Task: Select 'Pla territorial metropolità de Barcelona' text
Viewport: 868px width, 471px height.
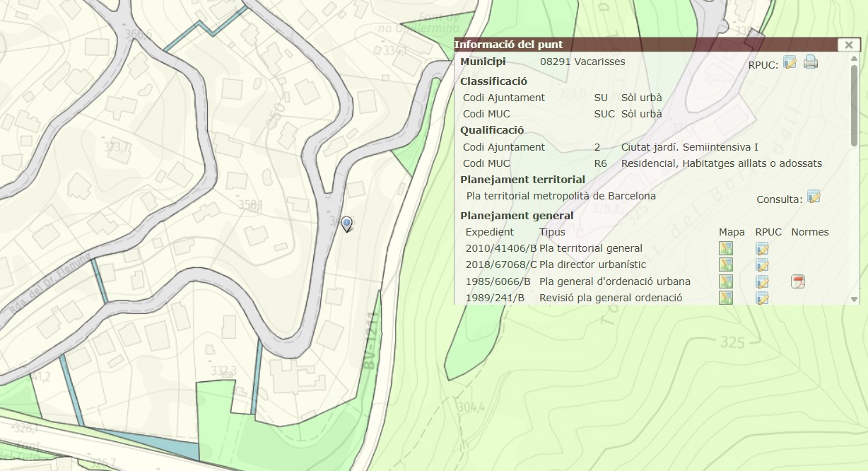Action: (x=561, y=196)
